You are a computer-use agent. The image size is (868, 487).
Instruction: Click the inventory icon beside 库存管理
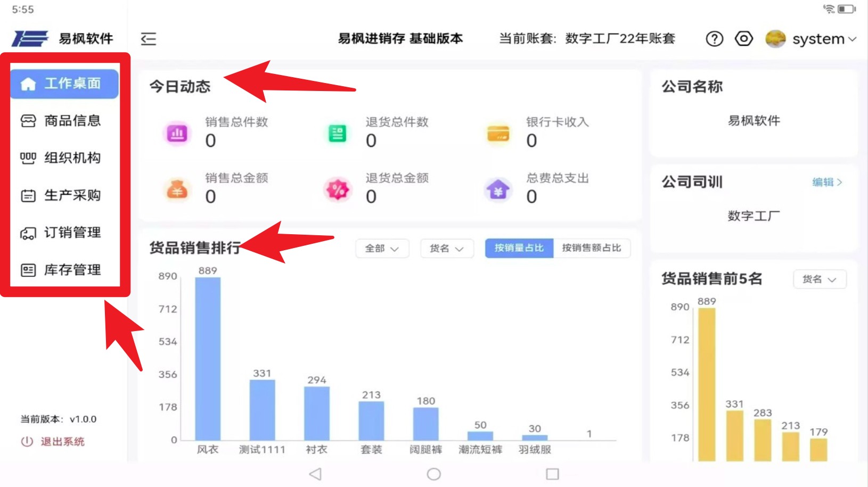[28, 270]
